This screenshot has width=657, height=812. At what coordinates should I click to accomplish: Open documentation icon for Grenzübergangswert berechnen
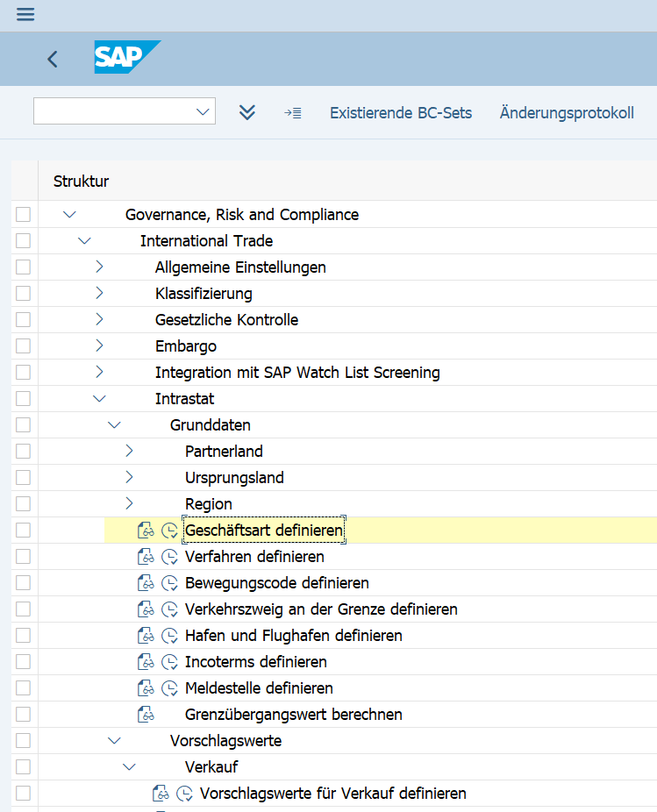146,715
